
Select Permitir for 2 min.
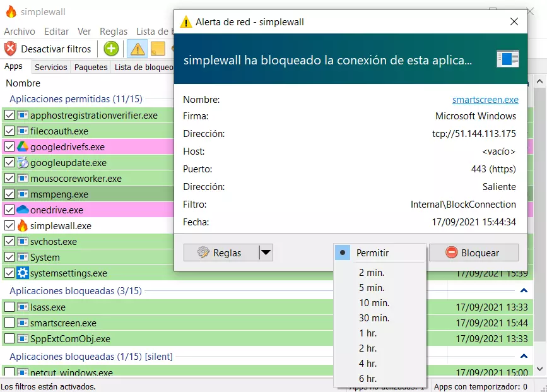point(380,273)
